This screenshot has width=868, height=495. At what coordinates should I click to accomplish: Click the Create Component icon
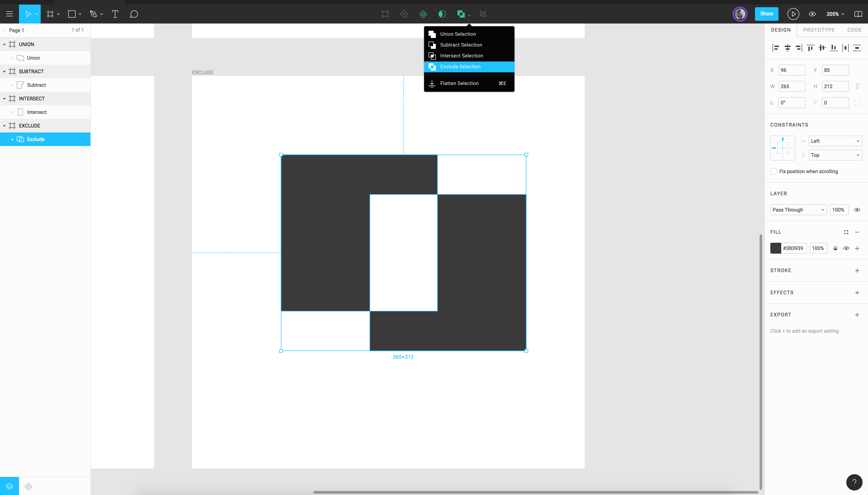pos(423,14)
